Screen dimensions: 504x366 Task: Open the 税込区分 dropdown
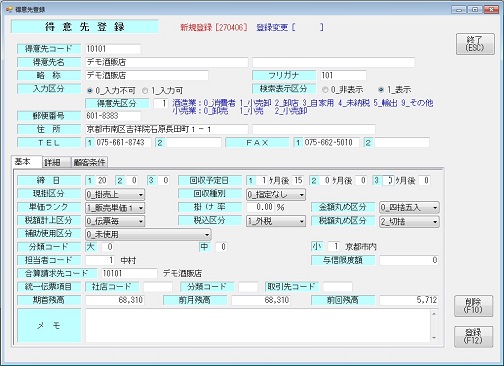276,221
